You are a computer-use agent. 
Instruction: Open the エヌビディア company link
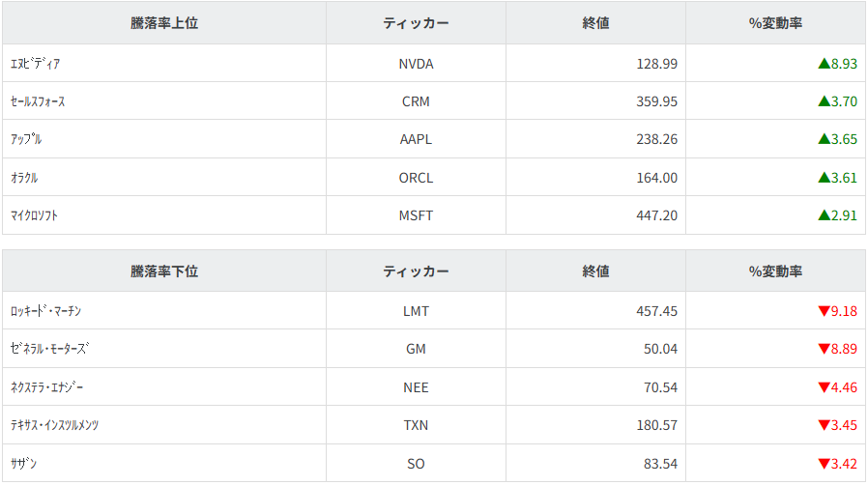[x=36, y=64]
